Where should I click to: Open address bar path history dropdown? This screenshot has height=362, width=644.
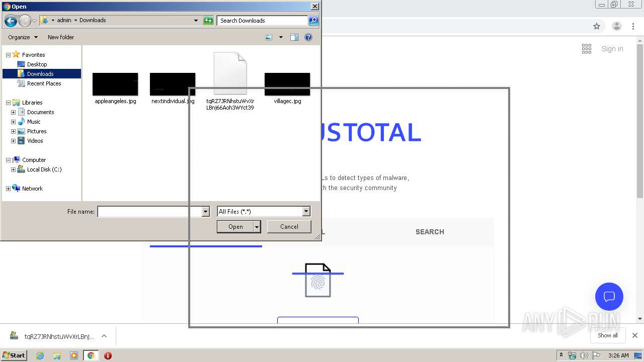tap(196, 21)
